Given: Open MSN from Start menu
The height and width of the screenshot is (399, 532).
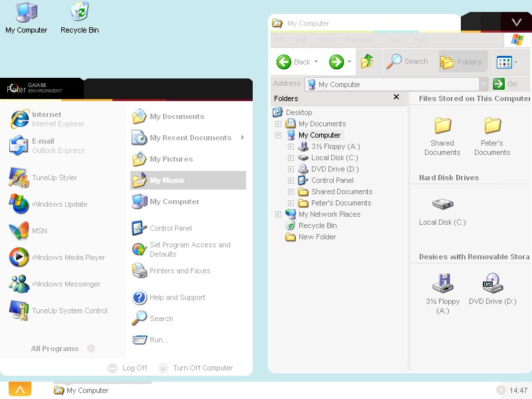Looking at the screenshot, I should pos(28,231).
